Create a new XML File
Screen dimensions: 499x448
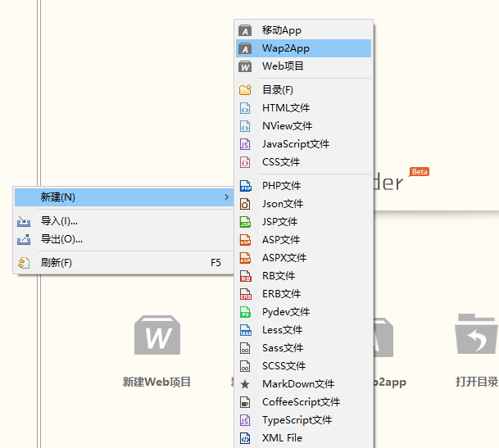pos(304,438)
